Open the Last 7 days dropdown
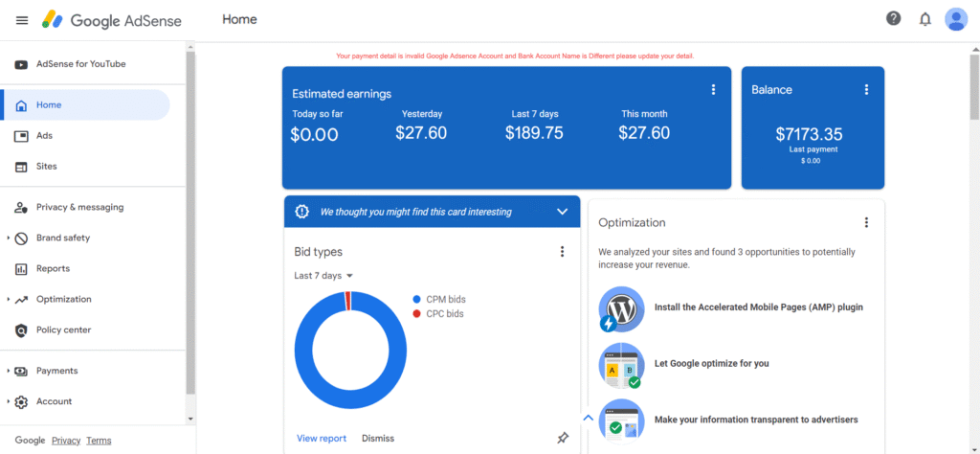 click(323, 276)
